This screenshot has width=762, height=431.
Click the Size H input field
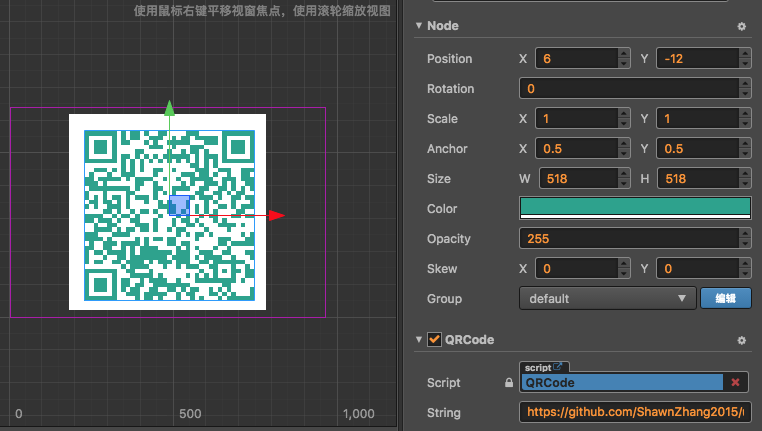[x=699, y=178]
